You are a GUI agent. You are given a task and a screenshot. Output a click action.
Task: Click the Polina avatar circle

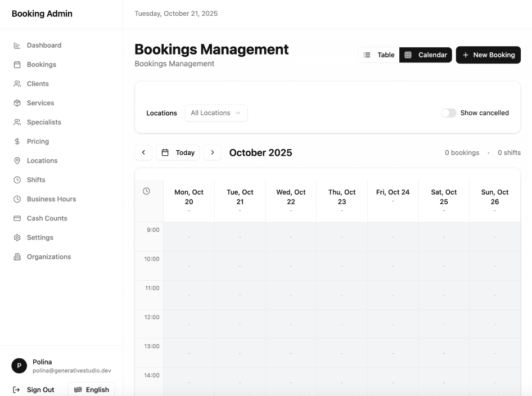pos(19,366)
